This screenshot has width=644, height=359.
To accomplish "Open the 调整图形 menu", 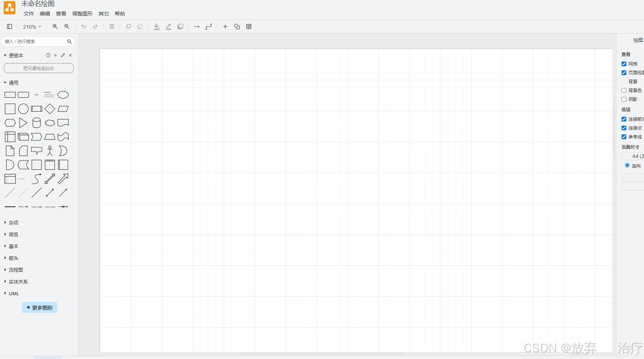I will 82,14.
